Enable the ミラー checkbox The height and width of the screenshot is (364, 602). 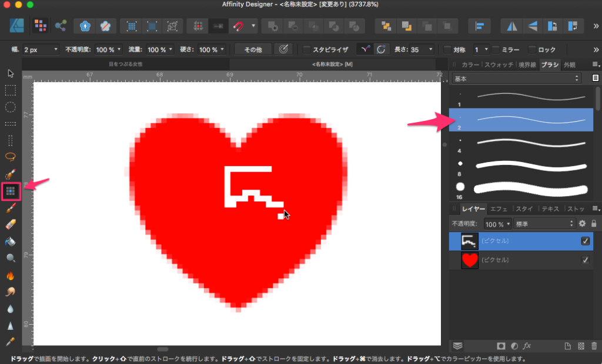496,50
